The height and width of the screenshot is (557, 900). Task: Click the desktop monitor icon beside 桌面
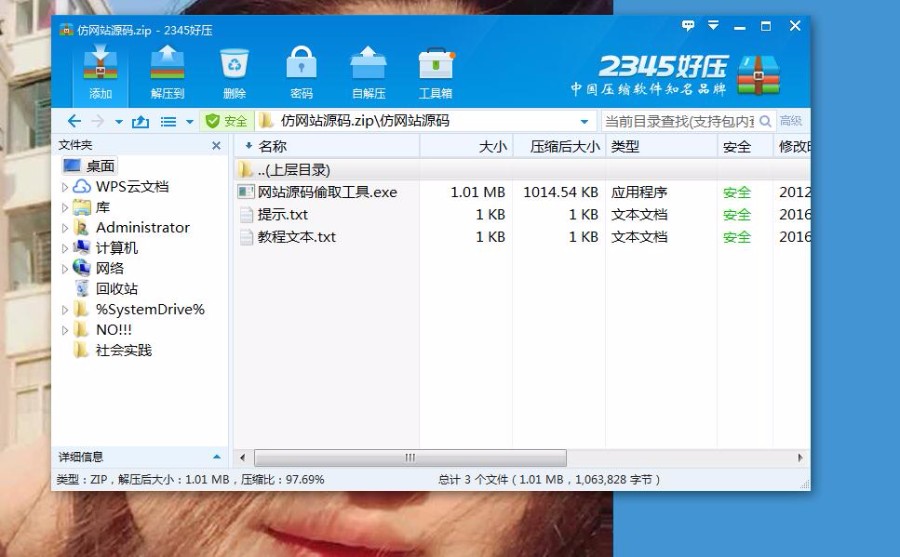(x=72, y=165)
